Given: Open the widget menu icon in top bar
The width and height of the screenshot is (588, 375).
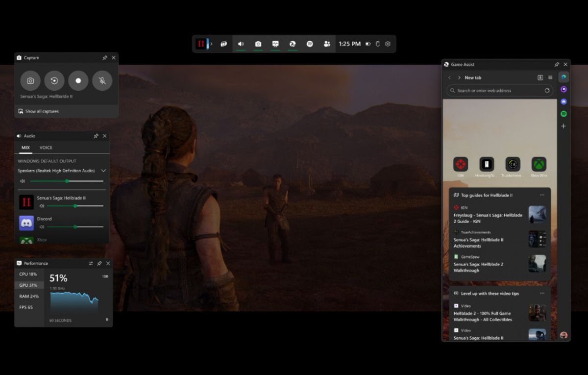Looking at the screenshot, I should click(223, 44).
